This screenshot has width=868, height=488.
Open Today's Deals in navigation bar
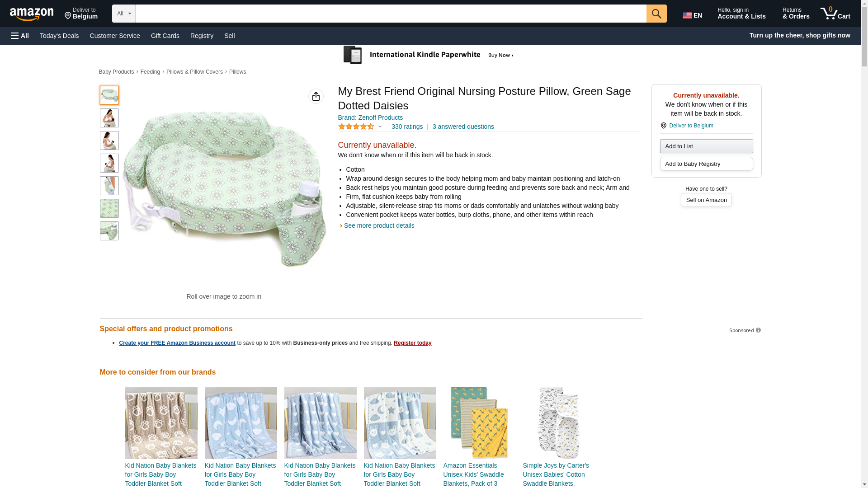(59, 36)
